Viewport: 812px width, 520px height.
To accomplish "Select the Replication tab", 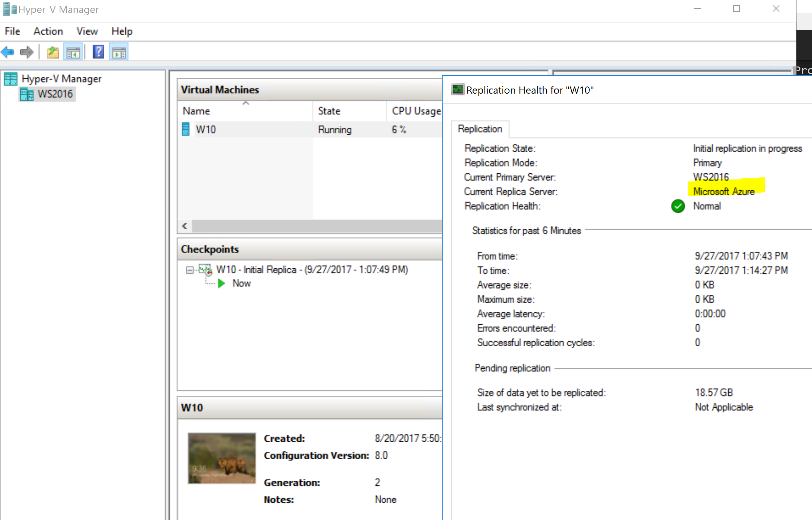I will [x=480, y=129].
